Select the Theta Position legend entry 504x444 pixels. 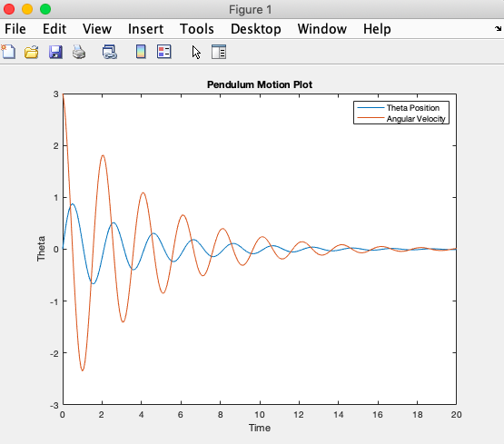(x=412, y=108)
